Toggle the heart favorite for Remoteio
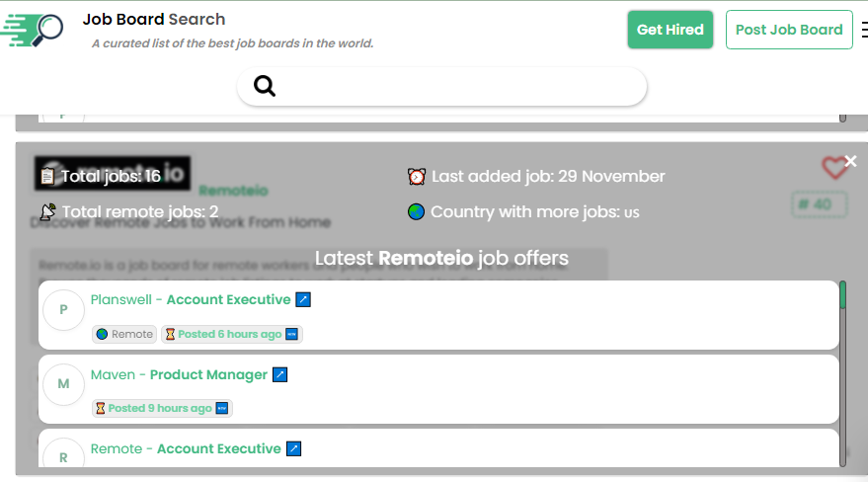The width and height of the screenshot is (868, 482). (x=834, y=169)
